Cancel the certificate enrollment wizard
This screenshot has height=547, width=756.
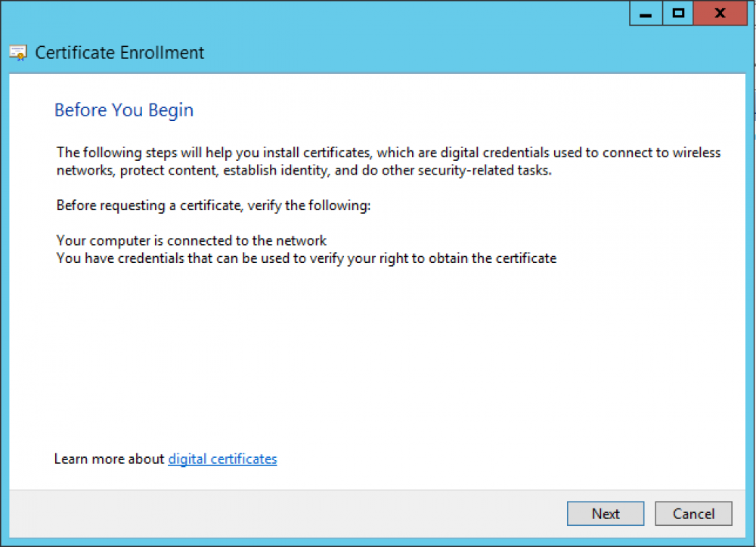[x=693, y=513]
